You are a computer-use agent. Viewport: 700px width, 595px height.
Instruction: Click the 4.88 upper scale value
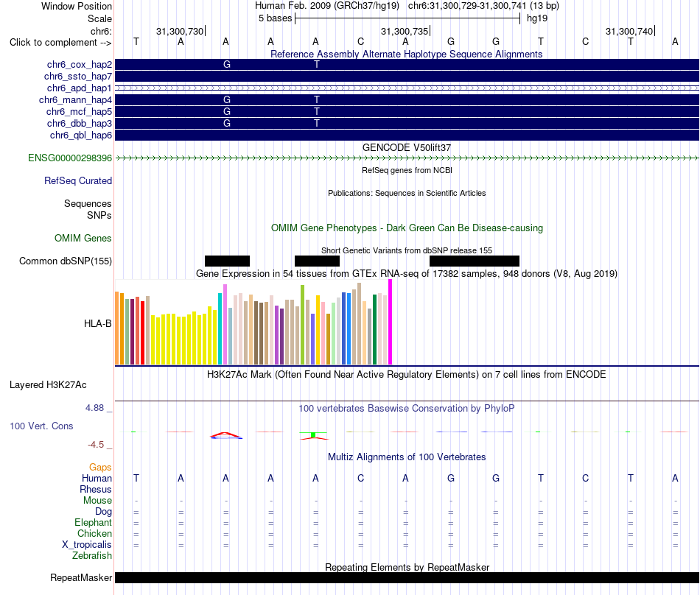(94, 408)
